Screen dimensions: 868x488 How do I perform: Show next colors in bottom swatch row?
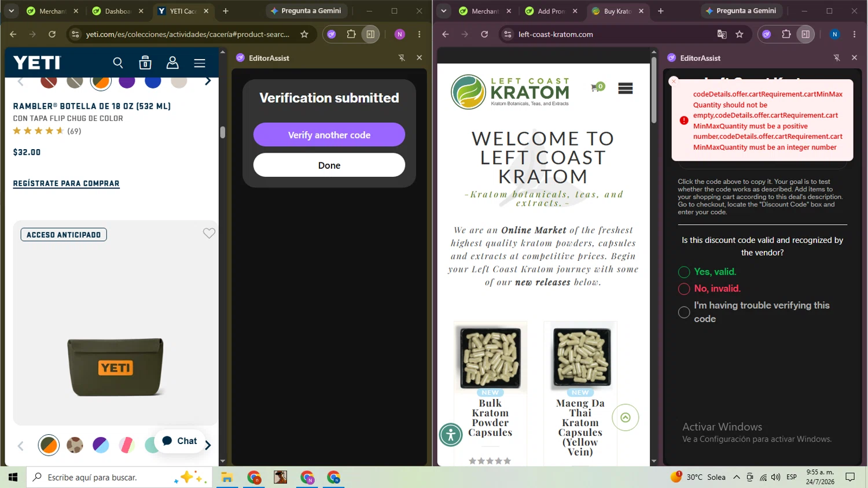pyautogui.click(x=208, y=445)
